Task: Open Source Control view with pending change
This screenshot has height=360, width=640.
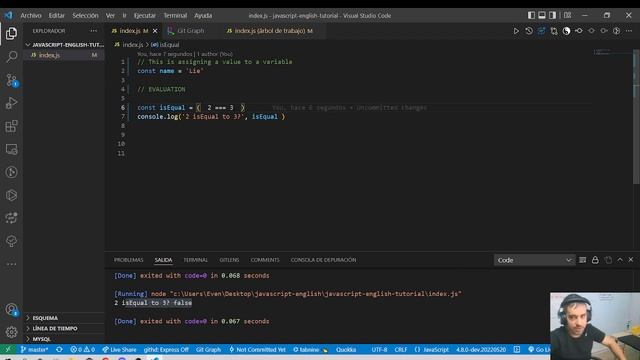Action: (x=11, y=80)
